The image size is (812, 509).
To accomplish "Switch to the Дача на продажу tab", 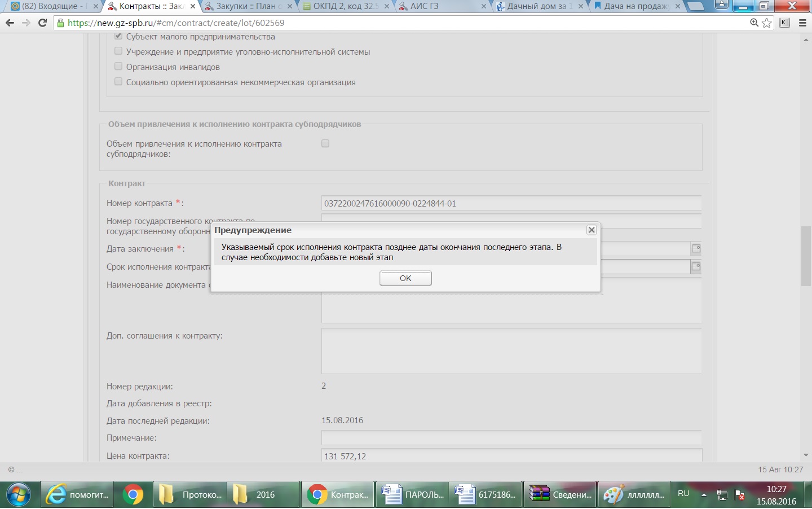I will (636, 6).
